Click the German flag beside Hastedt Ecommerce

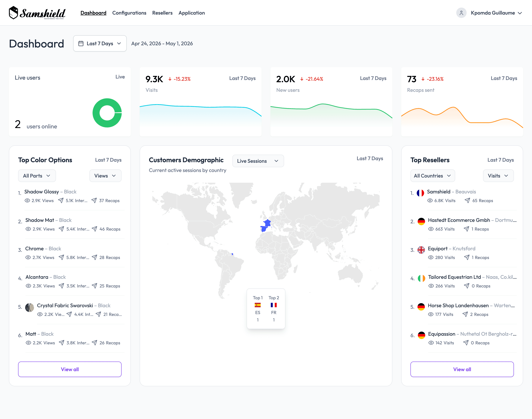point(421,222)
